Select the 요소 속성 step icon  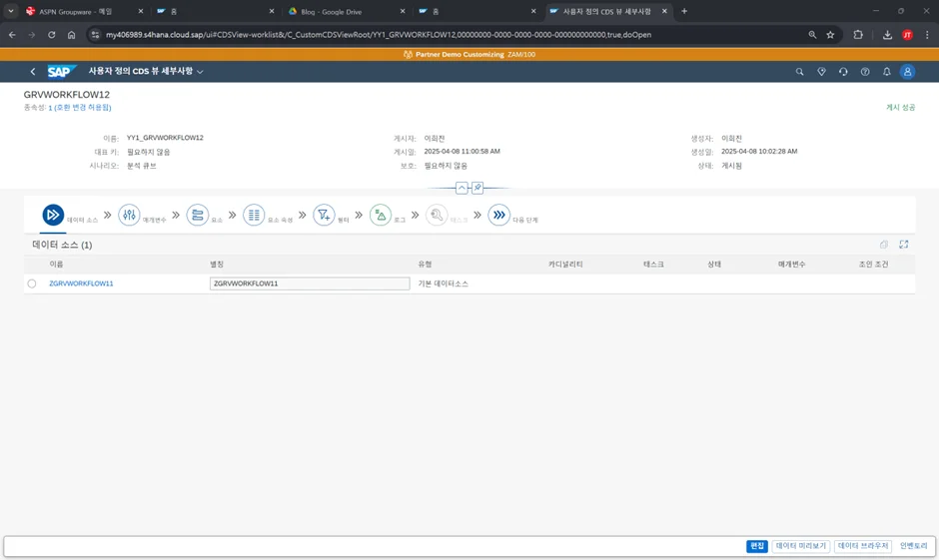coord(254,215)
